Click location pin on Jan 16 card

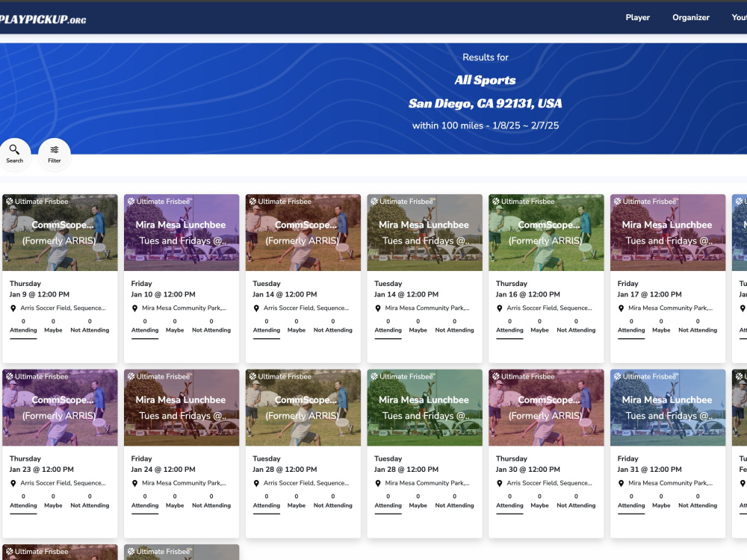point(499,308)
